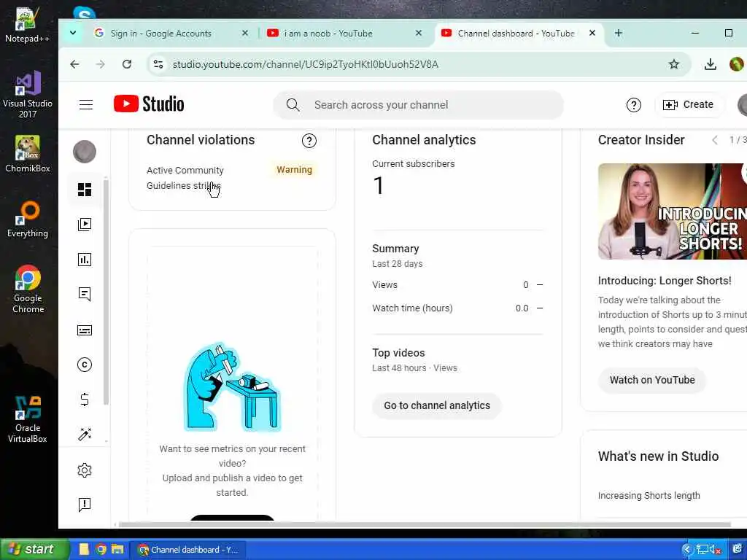Open Send feedback icon in sidebar
747x560 pixels.
click(85, 505)
